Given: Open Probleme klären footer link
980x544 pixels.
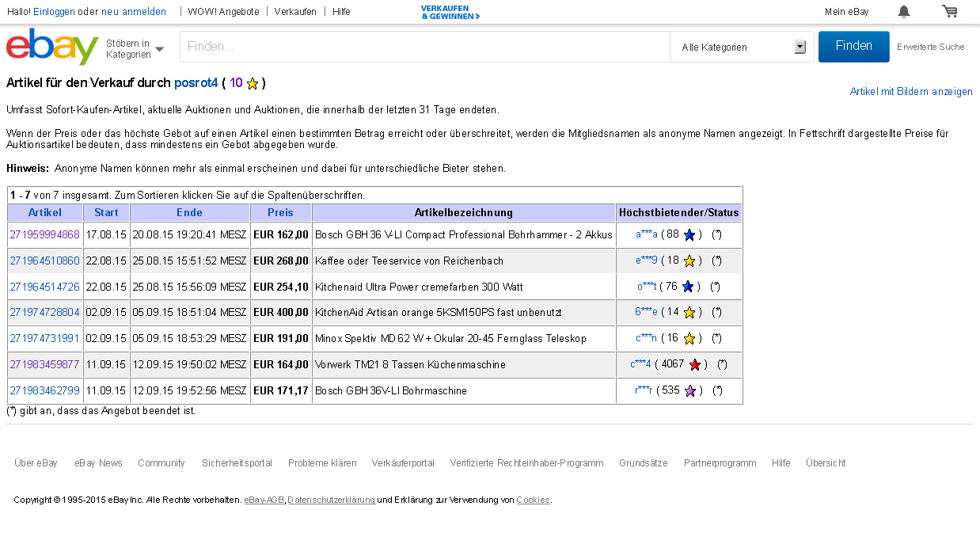Looking at the screenshot, I should click(322, 463).
